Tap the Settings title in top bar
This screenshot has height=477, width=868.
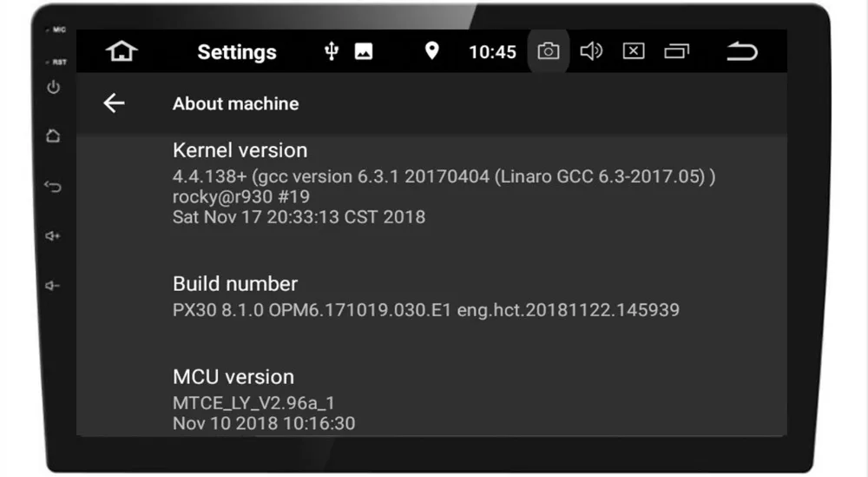click(x=237, y=52)
